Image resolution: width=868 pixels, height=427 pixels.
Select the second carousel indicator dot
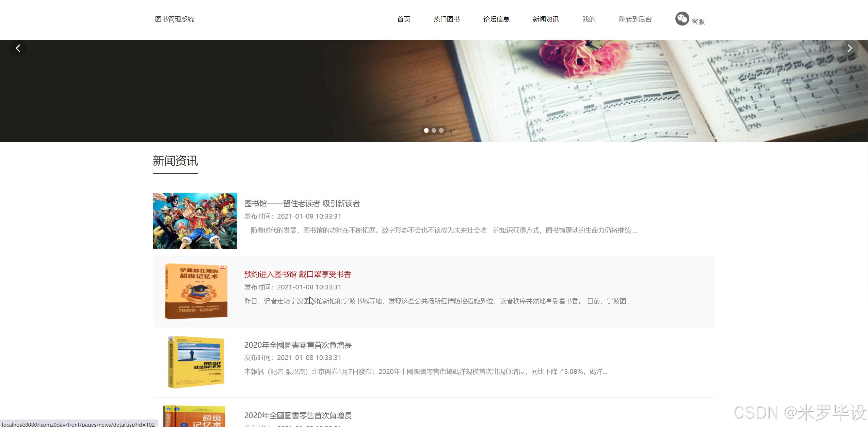click(x=434, y=130)
